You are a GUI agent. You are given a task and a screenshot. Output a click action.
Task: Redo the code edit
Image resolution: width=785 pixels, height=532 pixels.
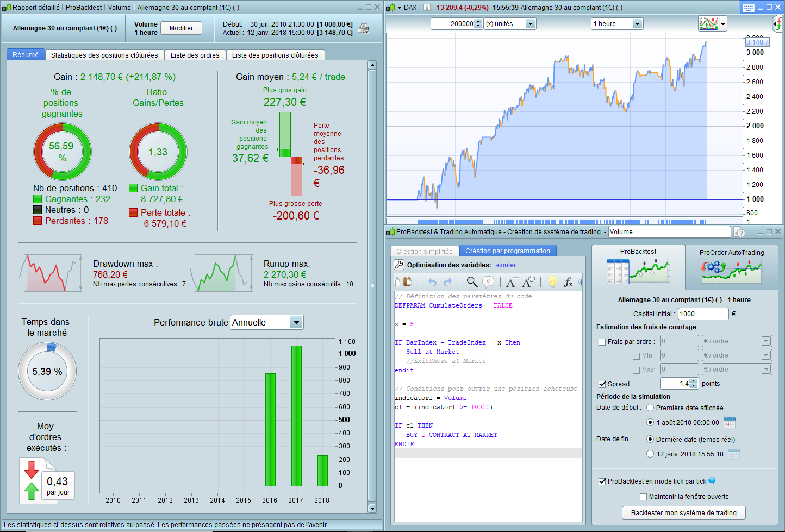(448, 281)
